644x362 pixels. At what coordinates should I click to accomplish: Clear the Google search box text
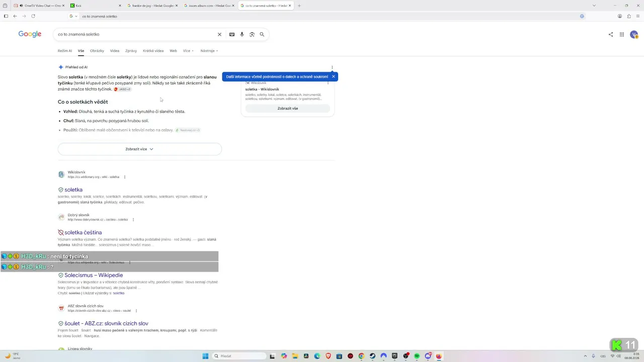coord(219,34)
